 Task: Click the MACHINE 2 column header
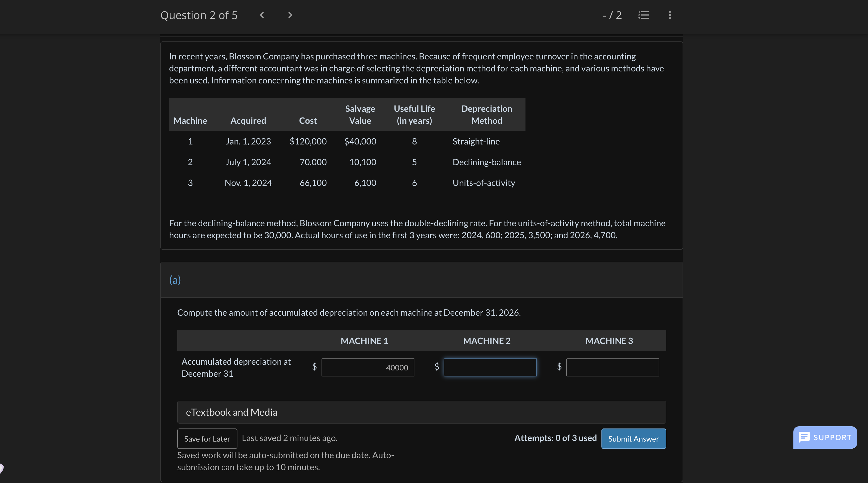487,341
